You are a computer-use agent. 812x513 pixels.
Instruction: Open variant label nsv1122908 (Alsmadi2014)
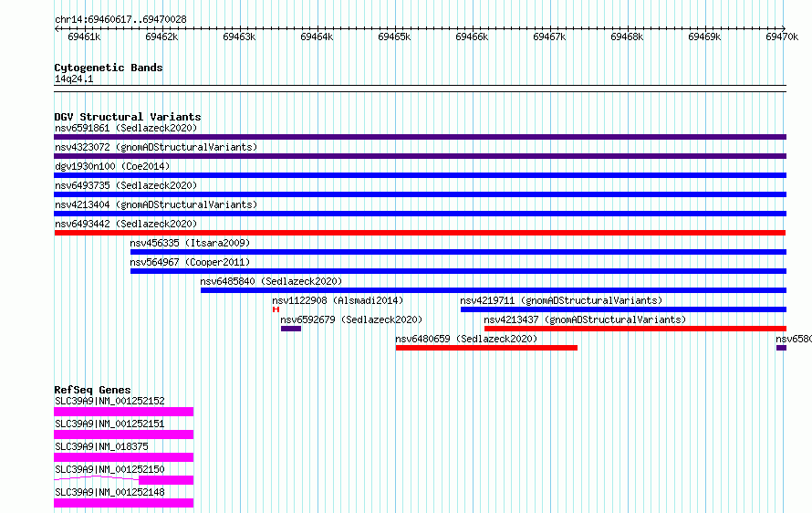pos(338,300)
